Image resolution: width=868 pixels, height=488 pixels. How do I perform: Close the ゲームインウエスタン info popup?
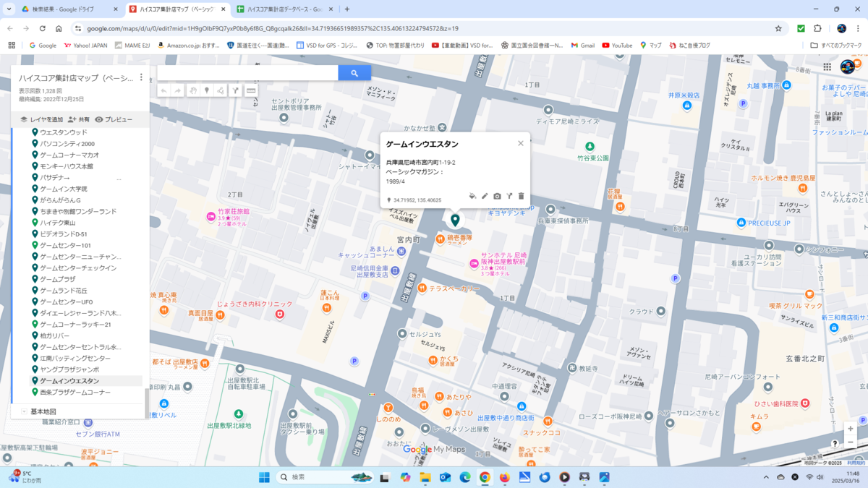pos(520,143)
